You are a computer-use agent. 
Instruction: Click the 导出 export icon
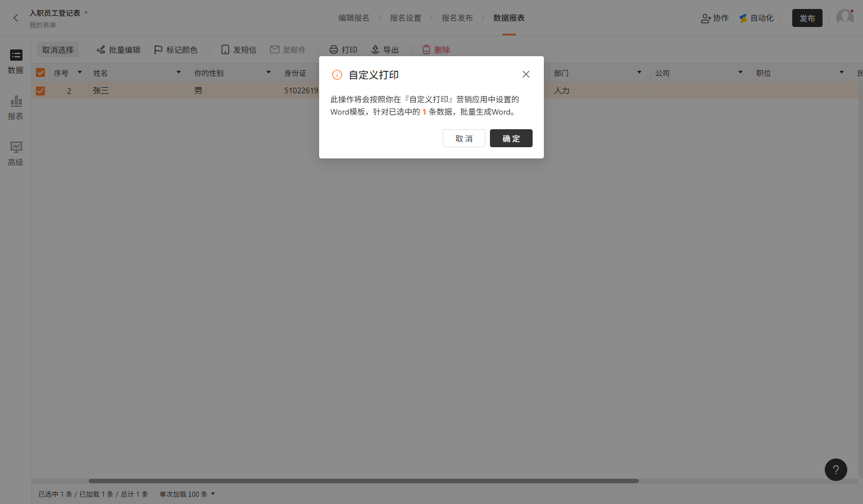[x=375, y=50]
